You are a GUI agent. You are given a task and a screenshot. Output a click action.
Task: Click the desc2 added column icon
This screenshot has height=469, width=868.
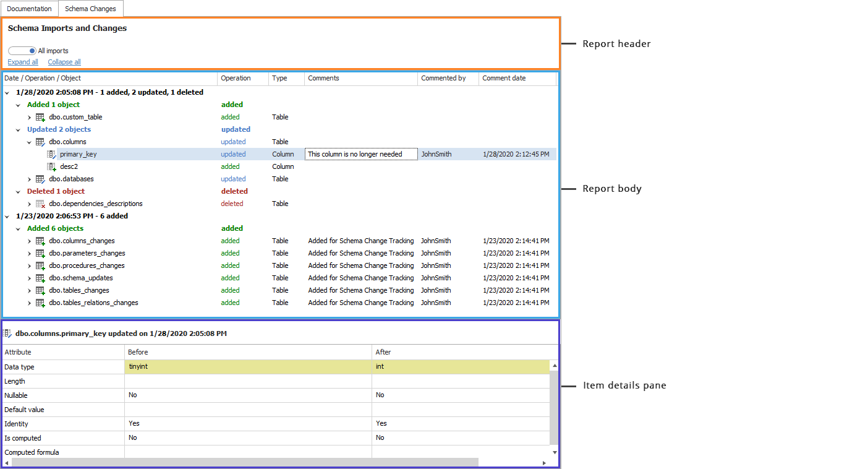pyautogui.click(x=52, y=167)
